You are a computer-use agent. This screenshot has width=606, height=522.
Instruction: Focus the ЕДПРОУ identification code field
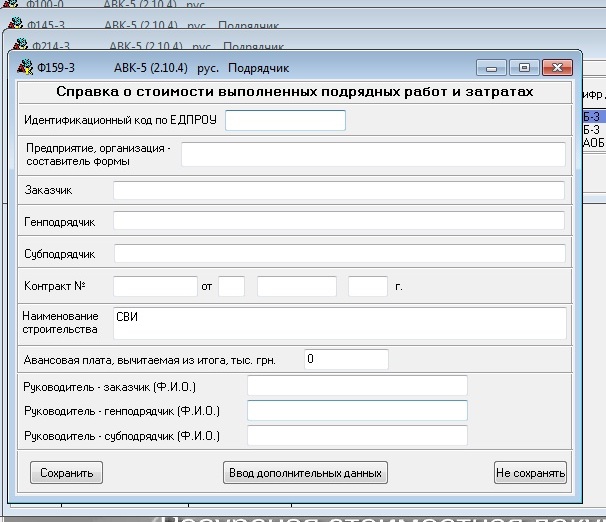tap(285, 121)
